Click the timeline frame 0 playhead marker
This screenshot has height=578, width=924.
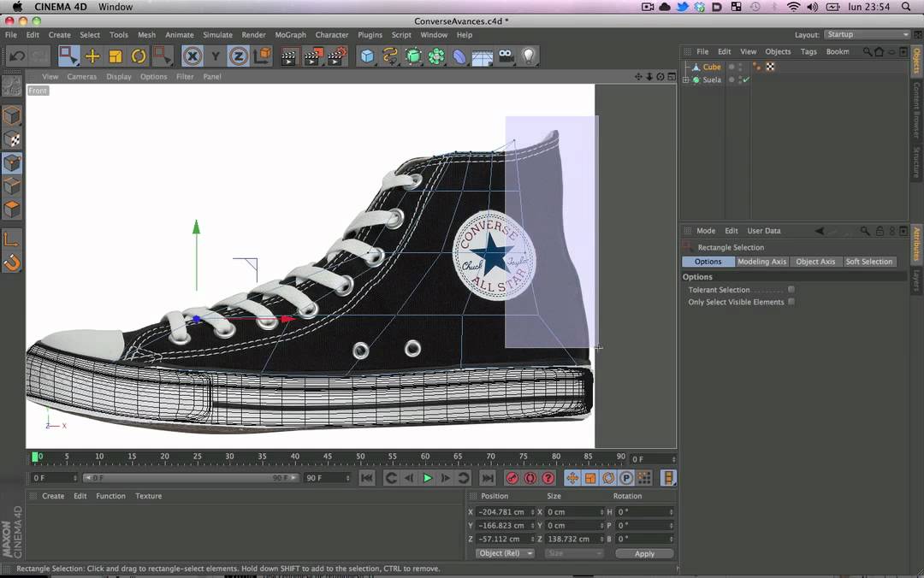click(35, 457)
